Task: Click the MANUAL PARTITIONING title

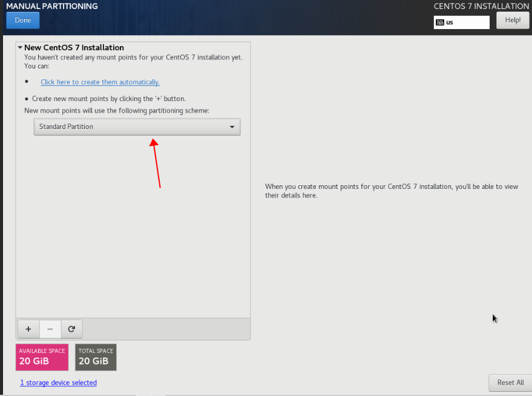Action: 52,6
